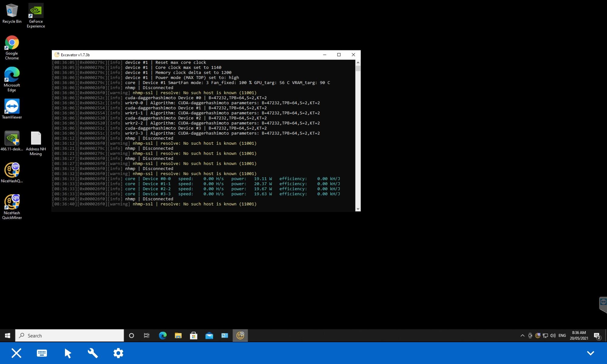This screenshot has width=607, height=364.
Task: Select the keyboard icon on the TeamViewer bar
Action: click(42, 353)
